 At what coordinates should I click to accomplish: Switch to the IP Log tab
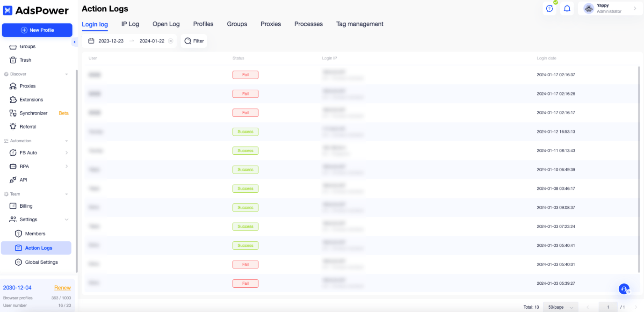(130, 24)
